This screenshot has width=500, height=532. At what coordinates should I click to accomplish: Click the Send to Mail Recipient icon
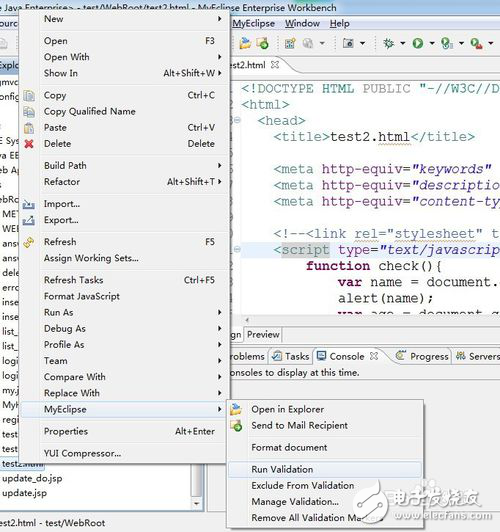(236, 425)
